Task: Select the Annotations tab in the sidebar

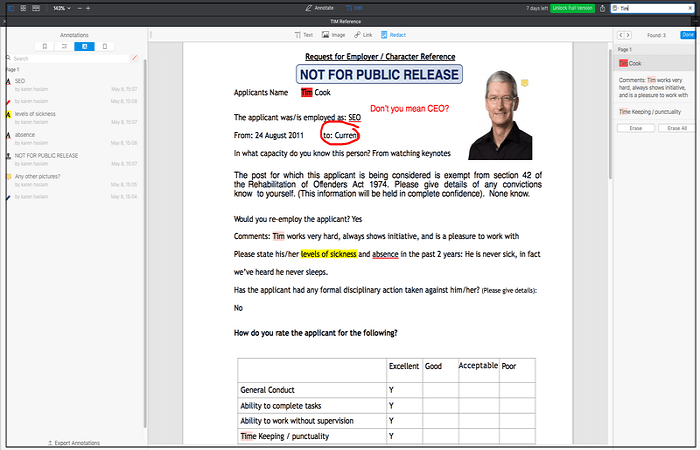Action: point(84,46)
